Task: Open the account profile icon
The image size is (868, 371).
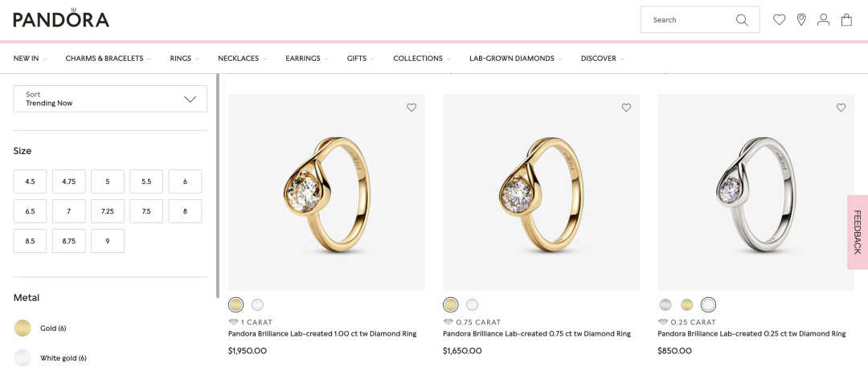Action: (x=823, y=20)
